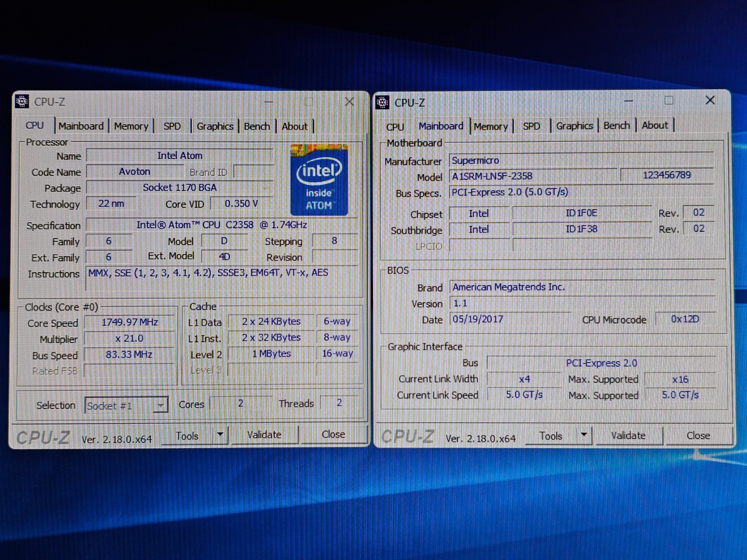Screen dimensions: 747x560
Task: Select SPD tab in right CPU-Z window
Action: tap(531, 126)
